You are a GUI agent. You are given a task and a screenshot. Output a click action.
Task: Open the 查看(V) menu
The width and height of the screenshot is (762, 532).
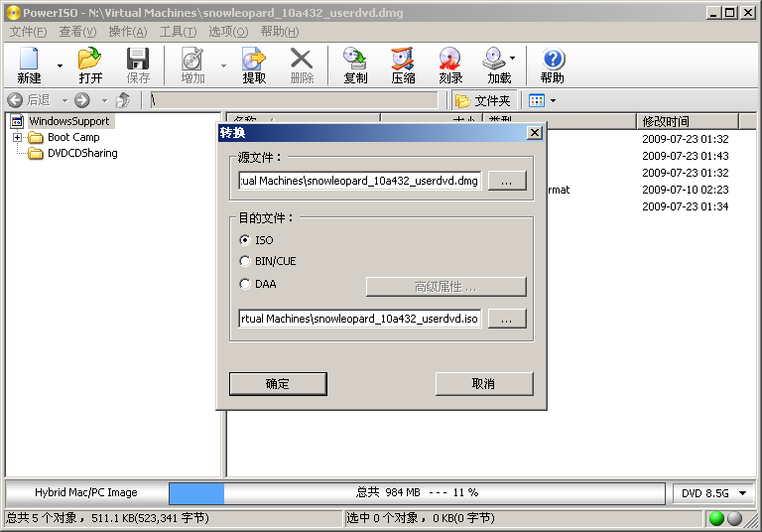point(77,32)
